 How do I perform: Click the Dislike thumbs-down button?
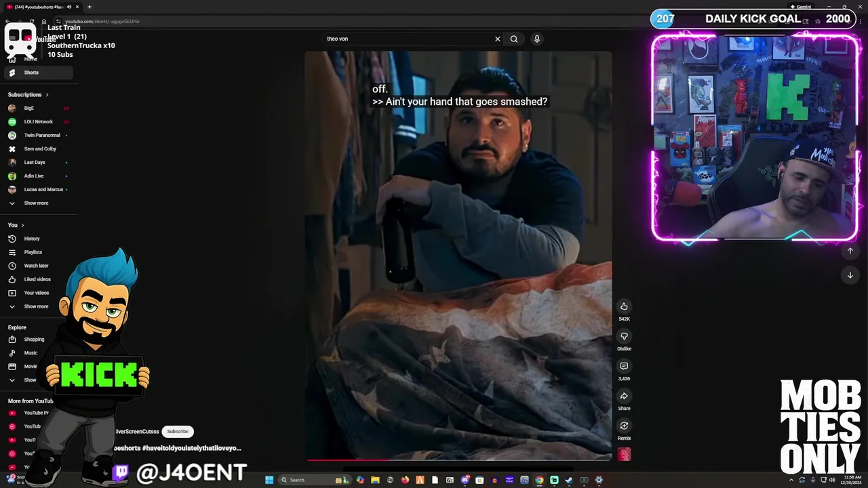[624, 336]
